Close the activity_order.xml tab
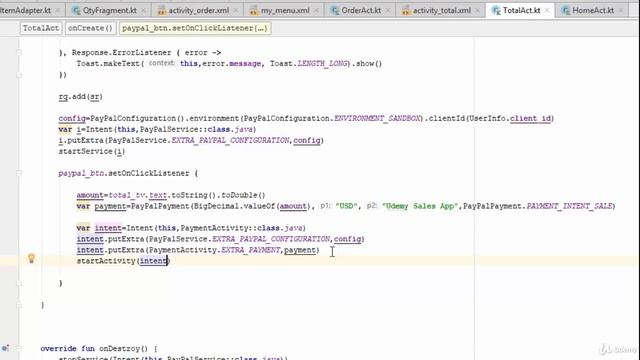The width and height of the screenshot is (640, 360). tap(236, 11)
